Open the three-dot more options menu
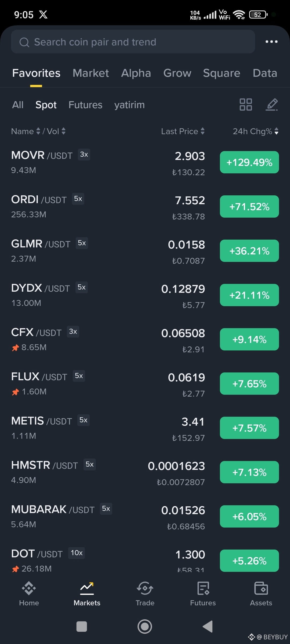 (271, 42)
